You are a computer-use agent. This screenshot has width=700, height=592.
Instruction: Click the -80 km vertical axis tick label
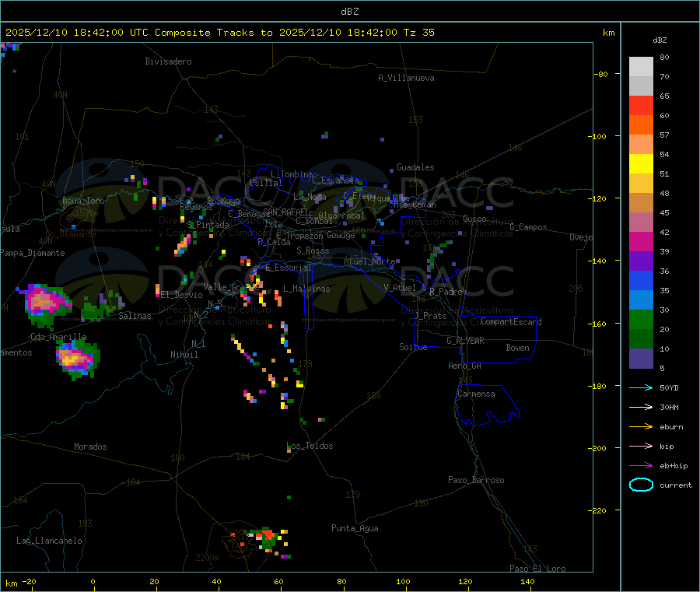click(x=600, y=74)
